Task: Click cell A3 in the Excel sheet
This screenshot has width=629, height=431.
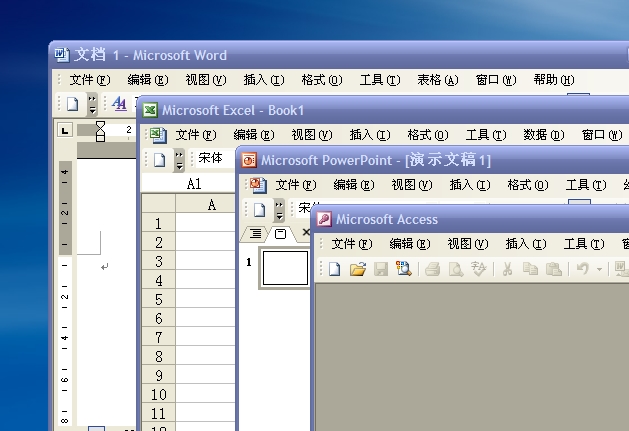Action: pyautogui.click(x=205, y=261)
